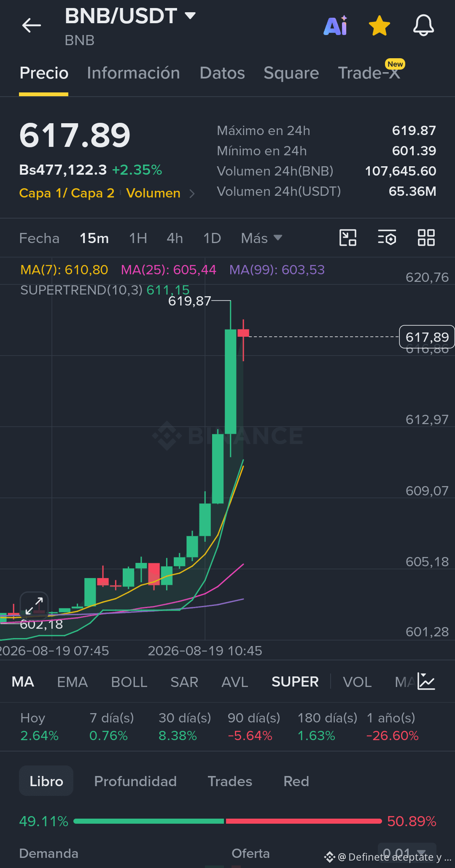Open the Volumen tag link
The height and width of the screenshot is (868, 455).
[x=153, y=193]
